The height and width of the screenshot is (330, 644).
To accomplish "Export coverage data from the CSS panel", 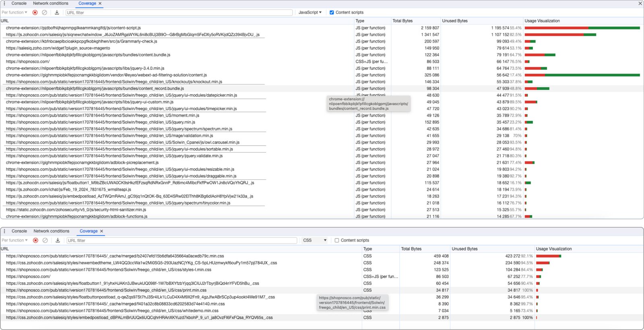I will tap(58, 240).
